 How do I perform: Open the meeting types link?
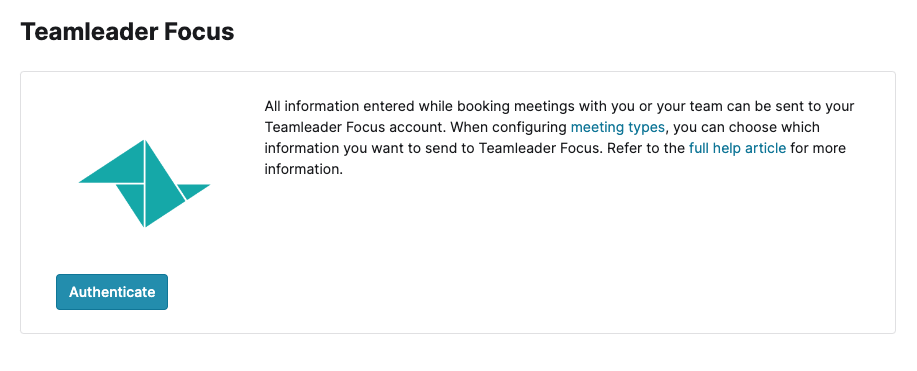pyautogui.click(x=618, y=127)
